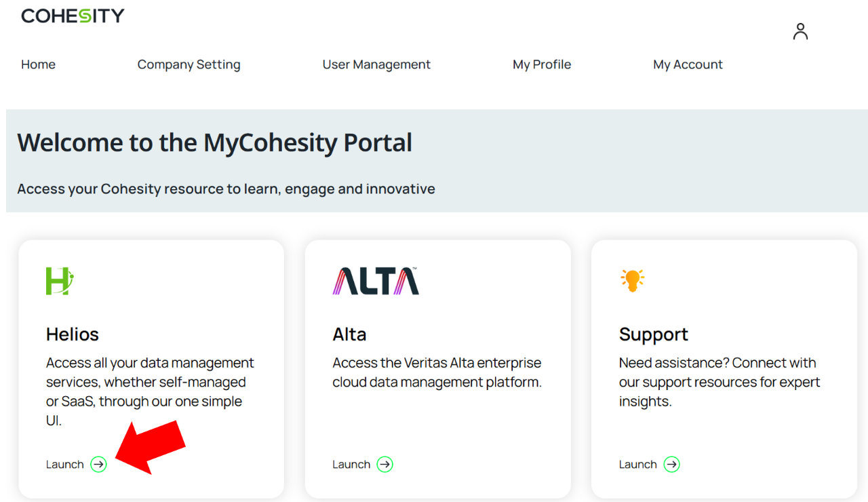Image resolution: width=868 pixels, height=502 pixels.
Task: Open Company Setting menu
Action: 189,64
